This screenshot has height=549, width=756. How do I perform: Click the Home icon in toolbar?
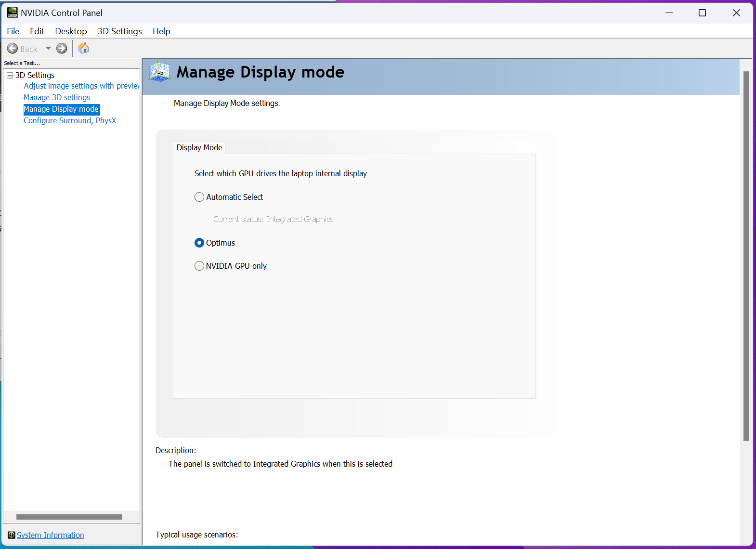[x=83, y=48]
